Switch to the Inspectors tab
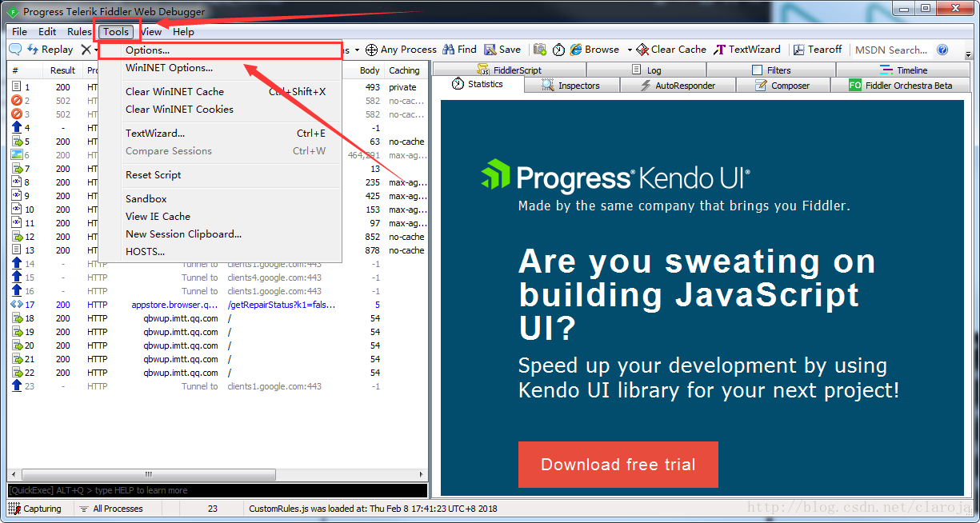980x523 pixels. coord(570,86)
